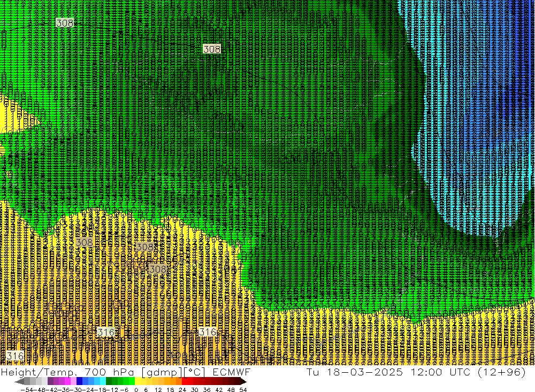535x392 pixels.
Task: Click the '316' contour label in the bottom-left corner
Action: (15, 356)
